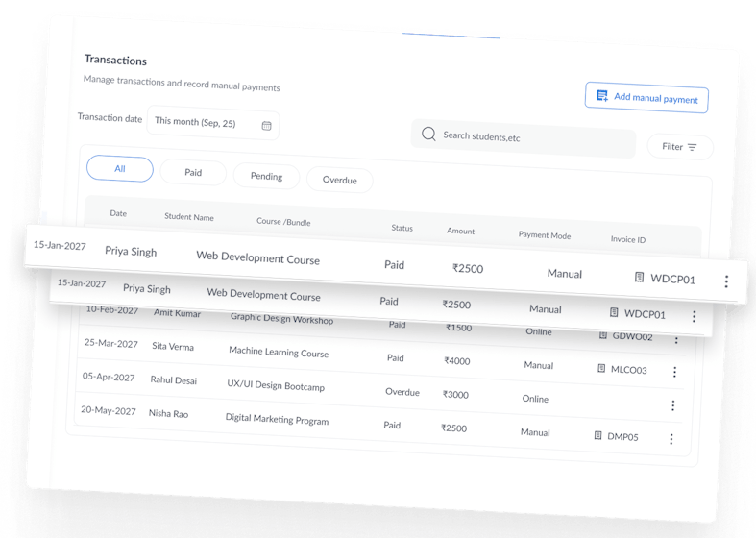
Task: Click the ₹1500 amount cell
Action: tap(458, 328)
